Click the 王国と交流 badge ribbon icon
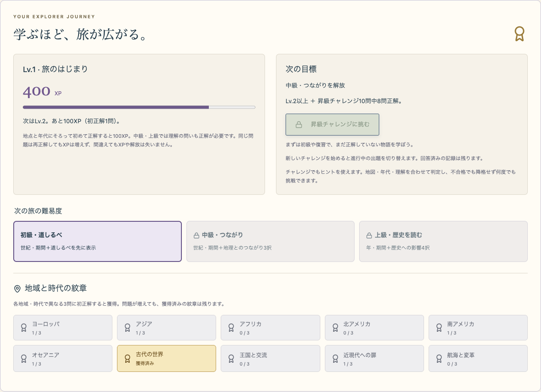Screen dimensions: 541x392 231,359
